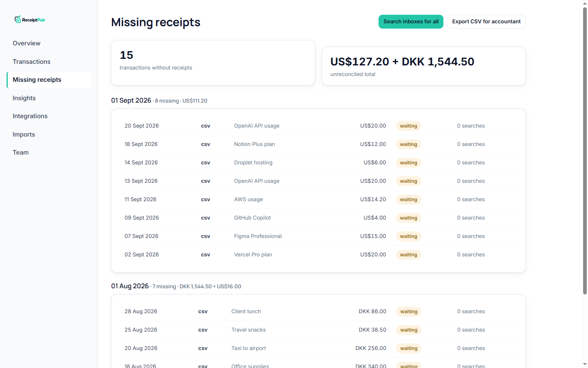Select the Figma Professional transaction
This screenshot has height=368, width=588.
tap(318, 236)
